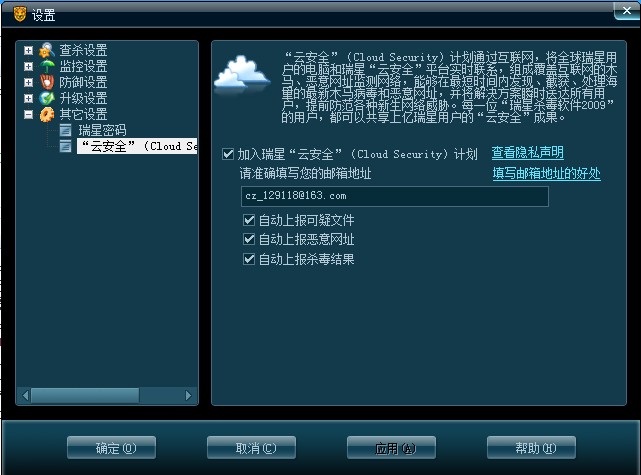Image resolution: width=641 pixels, height=475 pixels.
Task: Uncheck 加入瑞星“云安全”计划 checkbox
Action: 228,154
